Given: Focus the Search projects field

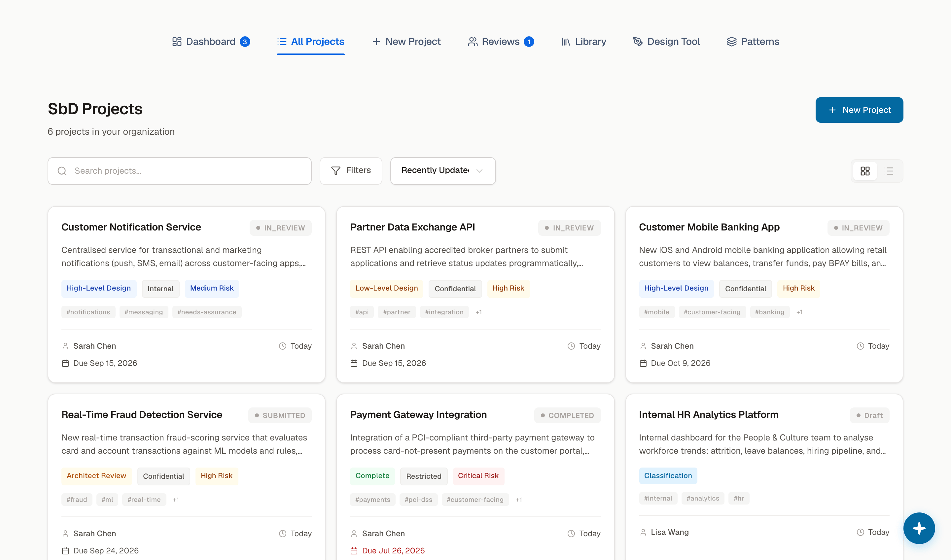Looking at the screenshot, I should pos(179,171).
